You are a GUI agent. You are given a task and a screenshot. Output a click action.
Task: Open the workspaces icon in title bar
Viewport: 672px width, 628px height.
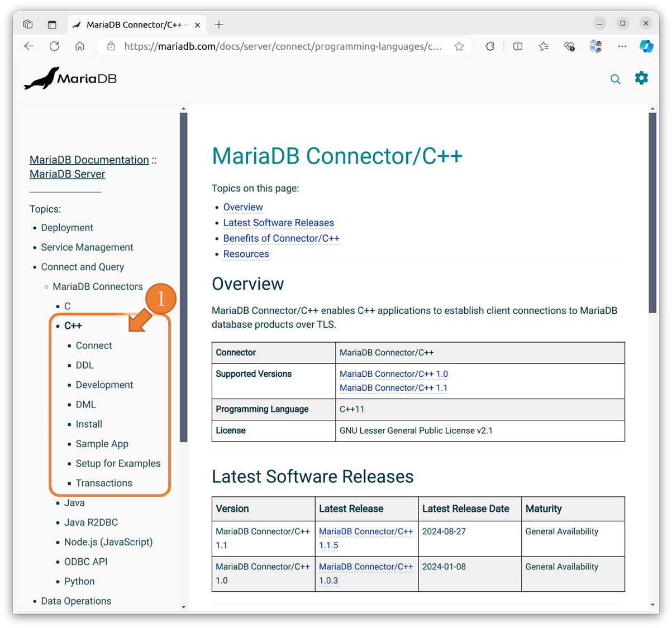click(28, 25)
